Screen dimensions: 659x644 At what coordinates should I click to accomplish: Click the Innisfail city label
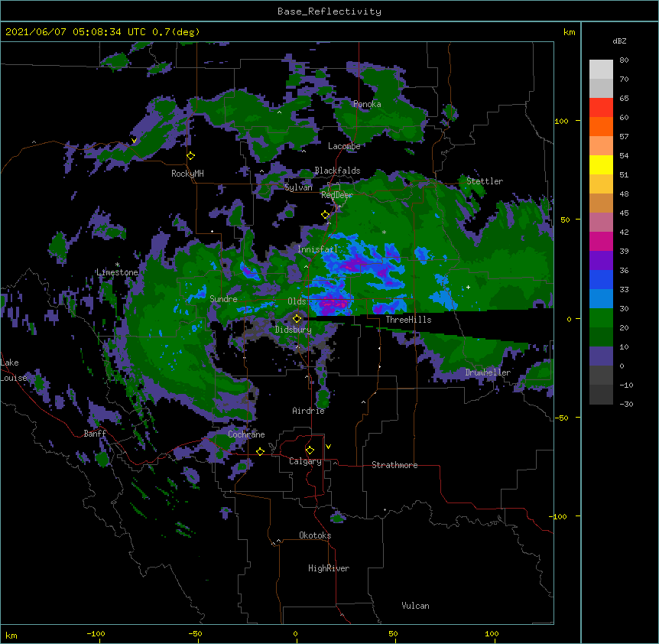[x=317, y=249]
